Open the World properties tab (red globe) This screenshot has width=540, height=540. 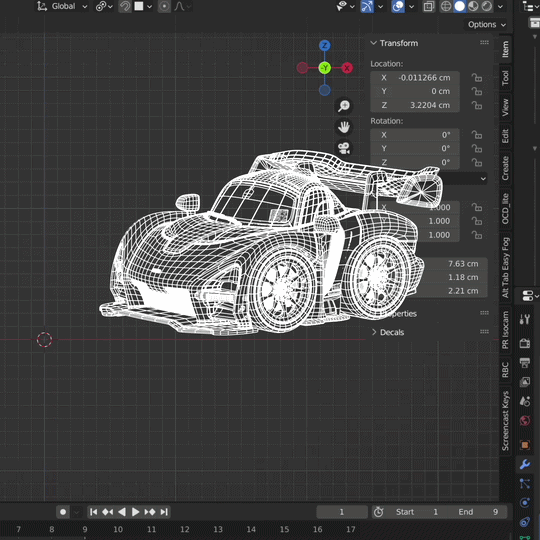click(525, 420)
